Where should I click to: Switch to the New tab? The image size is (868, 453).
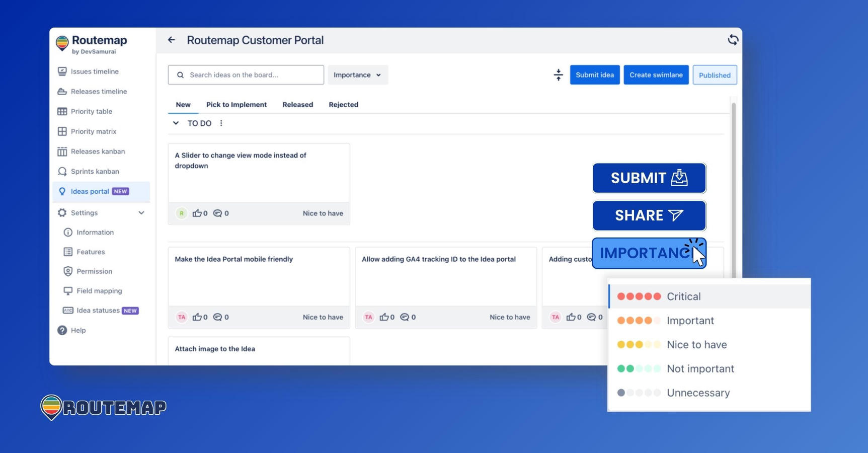[x=183, y=105]
